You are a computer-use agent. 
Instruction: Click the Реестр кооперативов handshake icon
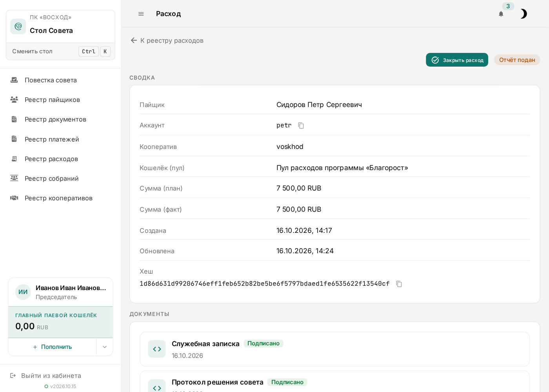(14, 198)
